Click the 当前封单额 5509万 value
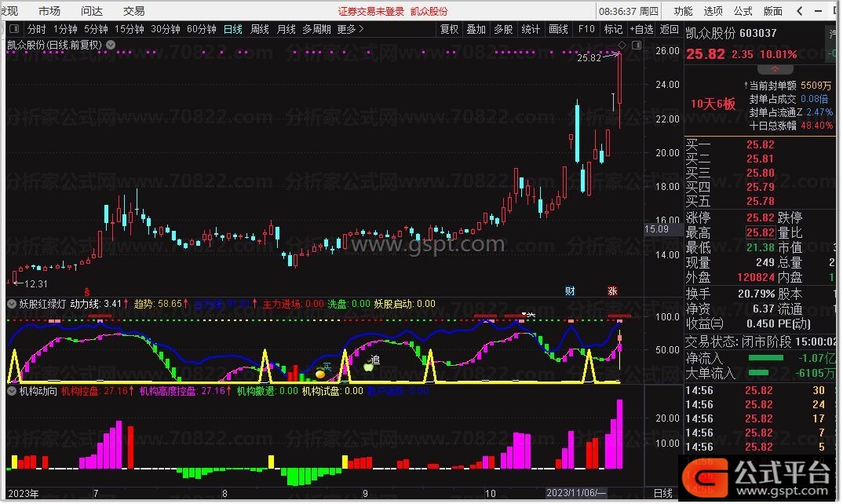843x504 pixels. tap(816, 86)
